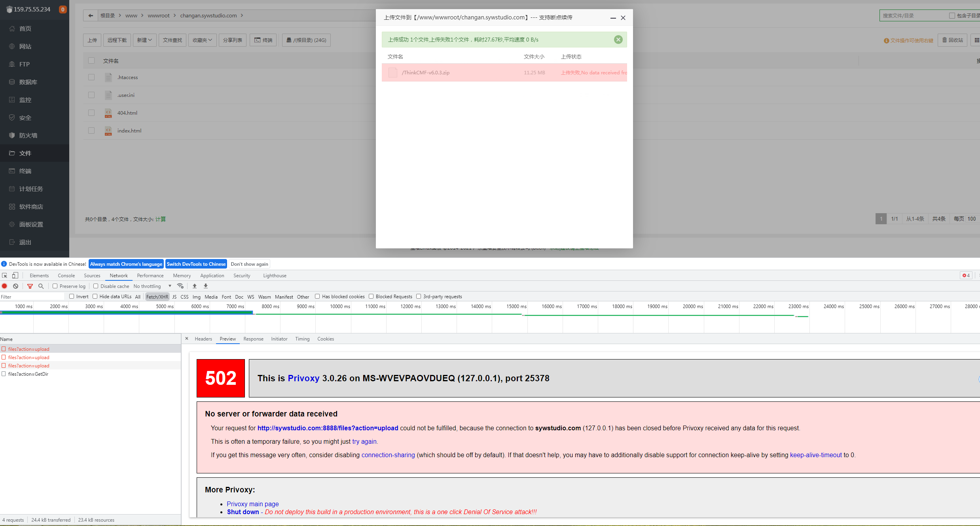Check the box next to index.html

(x=91, y=131)
